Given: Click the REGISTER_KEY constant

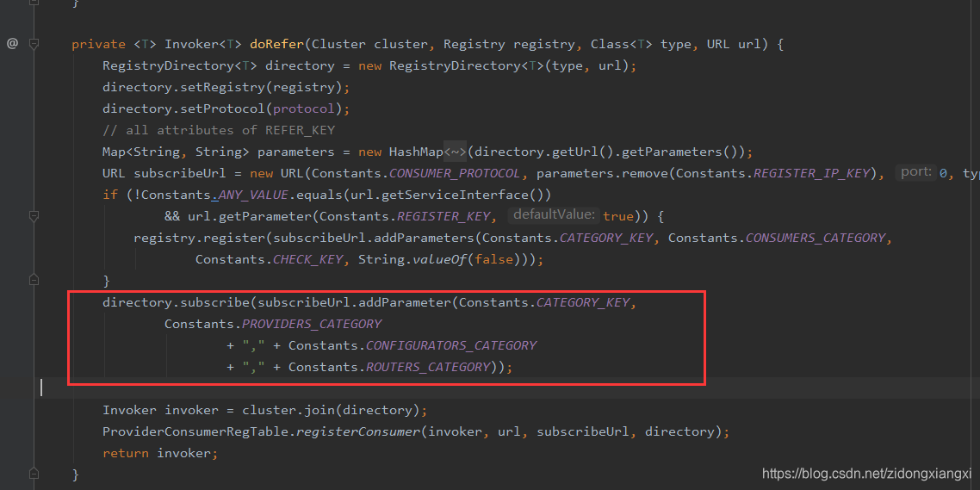Looking at the screenshot, I should pos(443,217).
